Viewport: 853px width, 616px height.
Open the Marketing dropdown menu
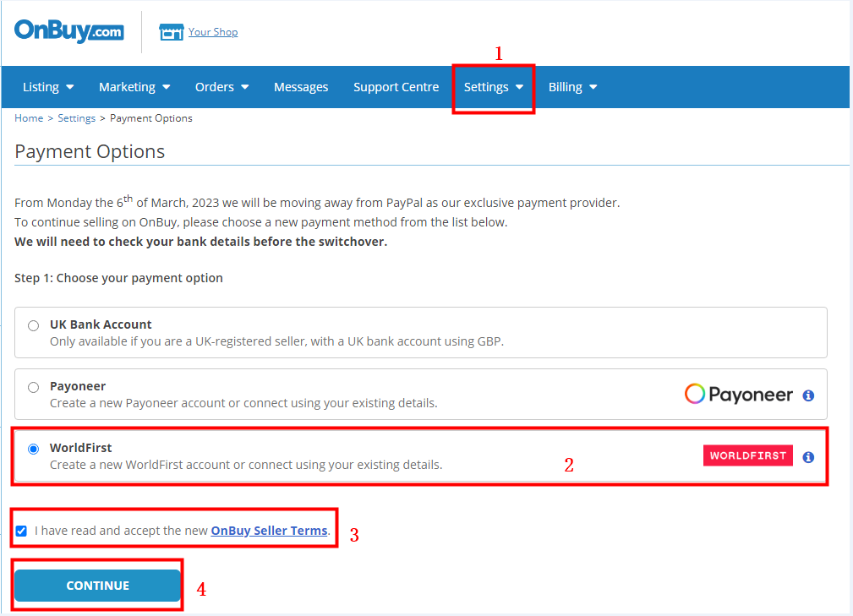coord(134,87)
